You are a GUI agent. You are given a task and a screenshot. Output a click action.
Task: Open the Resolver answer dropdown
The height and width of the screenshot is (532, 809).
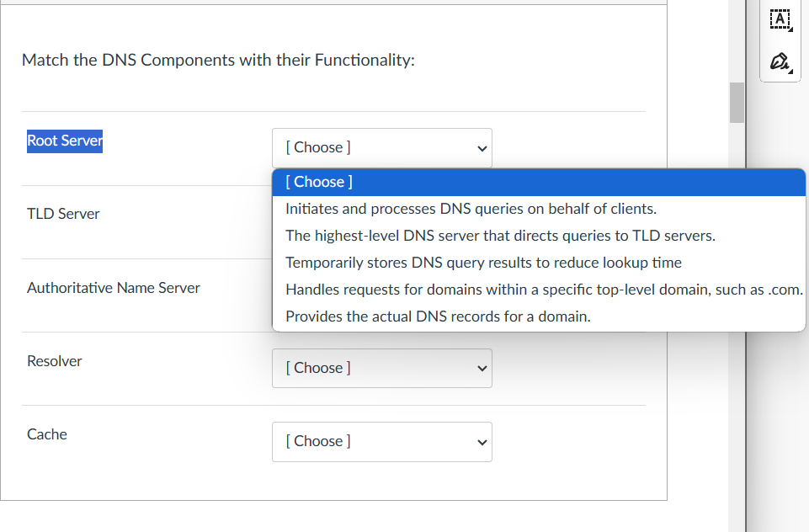click(381, 368)
